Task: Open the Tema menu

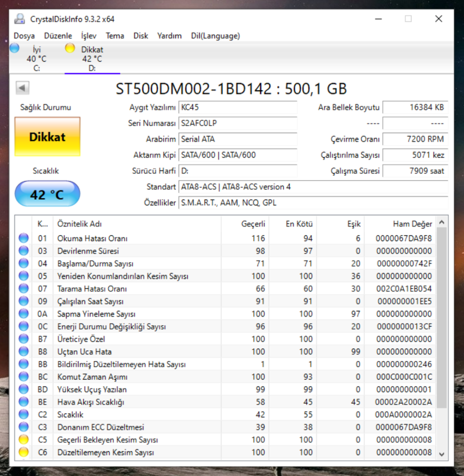Action: click(115, 36)
